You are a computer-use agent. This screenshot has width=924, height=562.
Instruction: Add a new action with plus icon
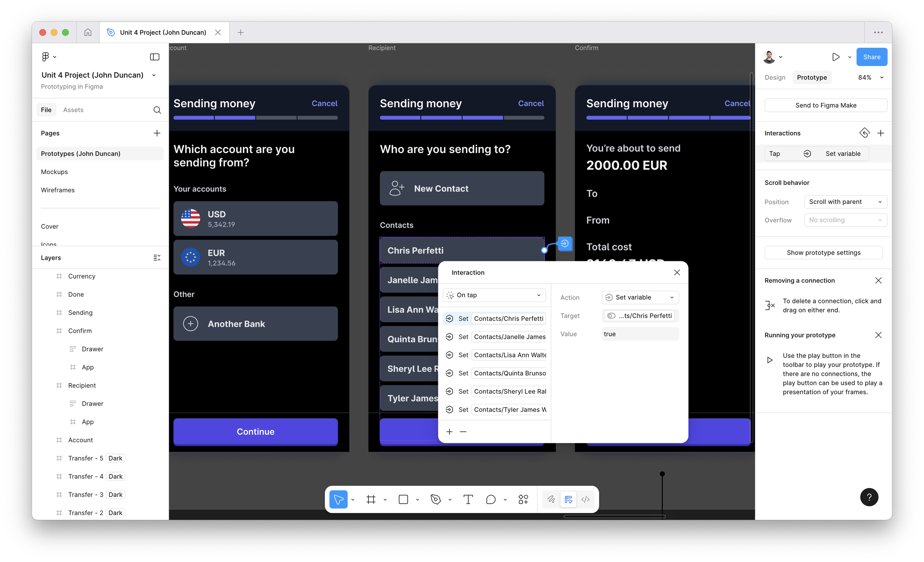pyautogui.click(x=449, y=432)
